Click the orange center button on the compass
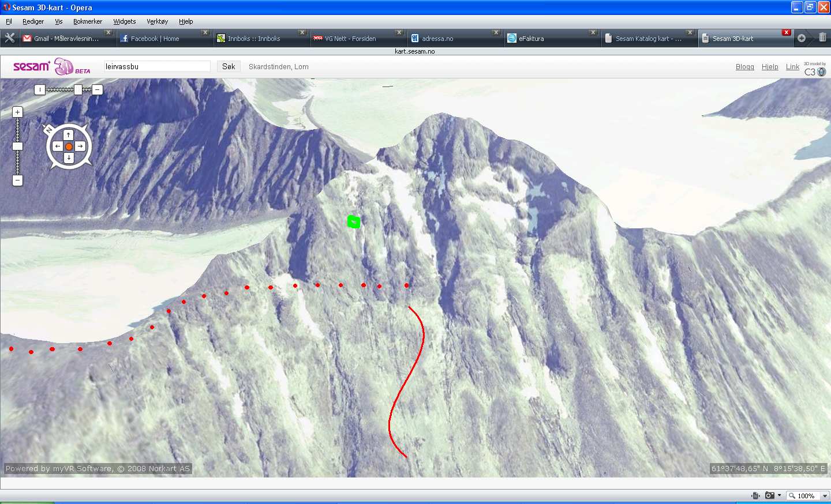This screenshot has width=831, height=504. point(69,146)
